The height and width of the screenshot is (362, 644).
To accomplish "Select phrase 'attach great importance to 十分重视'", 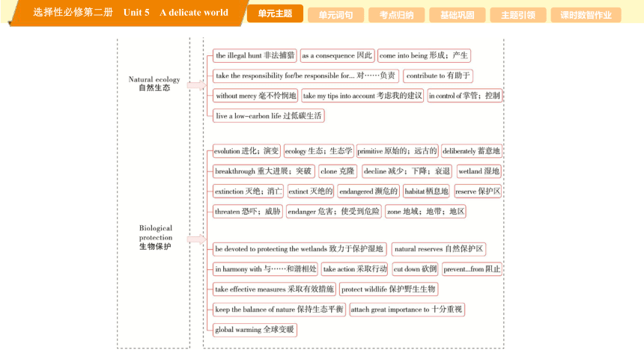I will click(407, 309).
